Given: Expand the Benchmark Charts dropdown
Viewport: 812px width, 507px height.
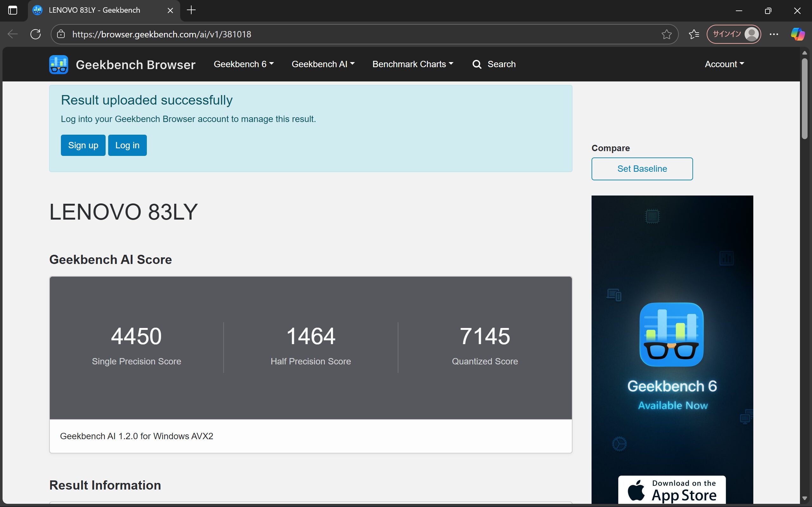Looking at the screenshot, I should (x=412, y=64).
